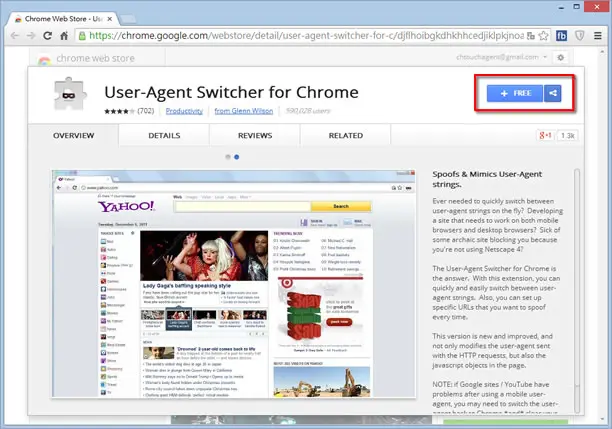612x429 pixels.
Task: Select the first carousel dot
Action: click(x=228, y=157)
